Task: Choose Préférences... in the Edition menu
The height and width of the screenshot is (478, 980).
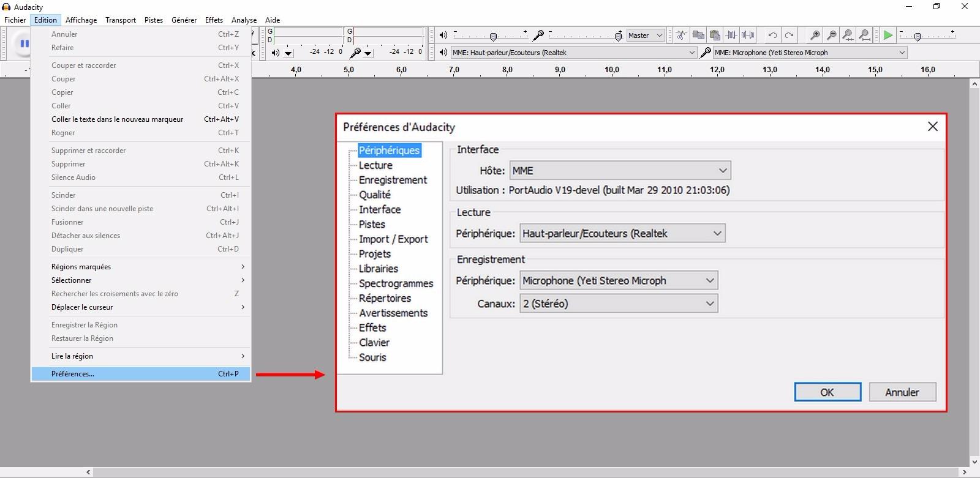Action: click(x=141, y=374)
